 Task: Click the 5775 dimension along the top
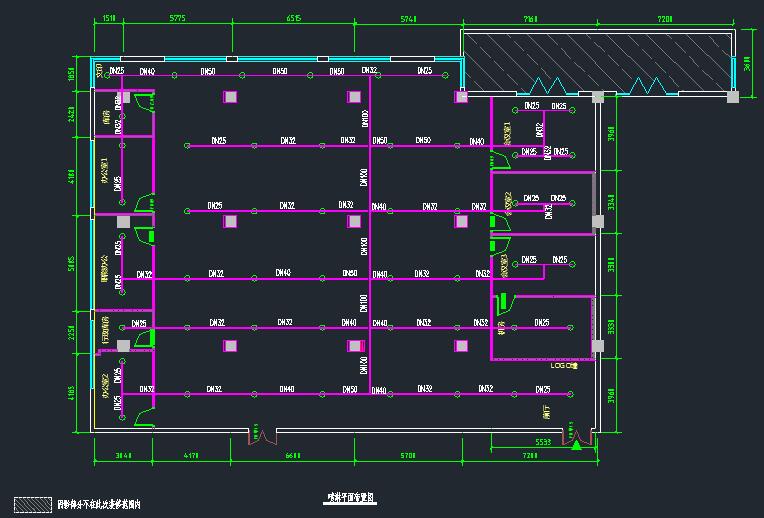177,18
